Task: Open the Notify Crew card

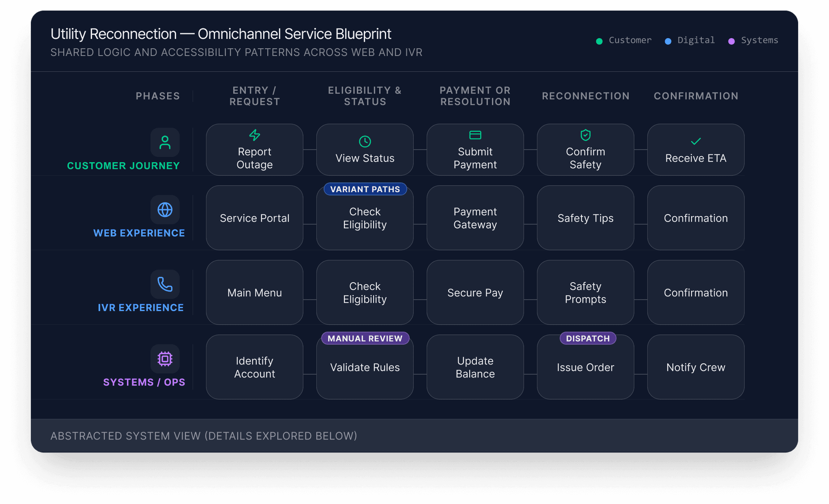Action: (x=696, y=367)
